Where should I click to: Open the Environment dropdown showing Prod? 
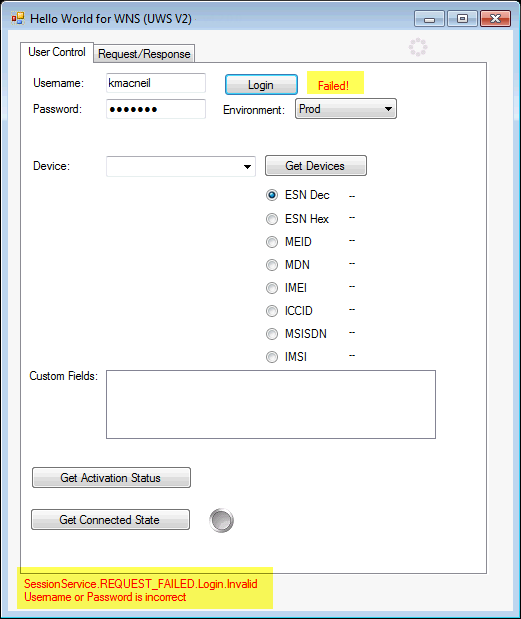point(346,109)
